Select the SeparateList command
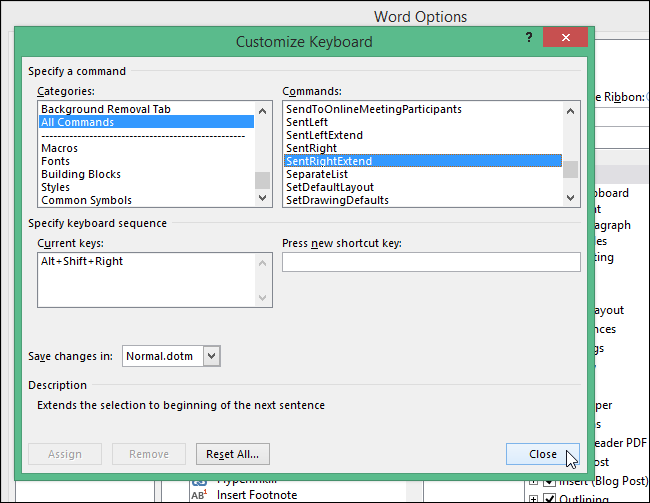Screen dimensions: 650x503 (x=316, y=174)
